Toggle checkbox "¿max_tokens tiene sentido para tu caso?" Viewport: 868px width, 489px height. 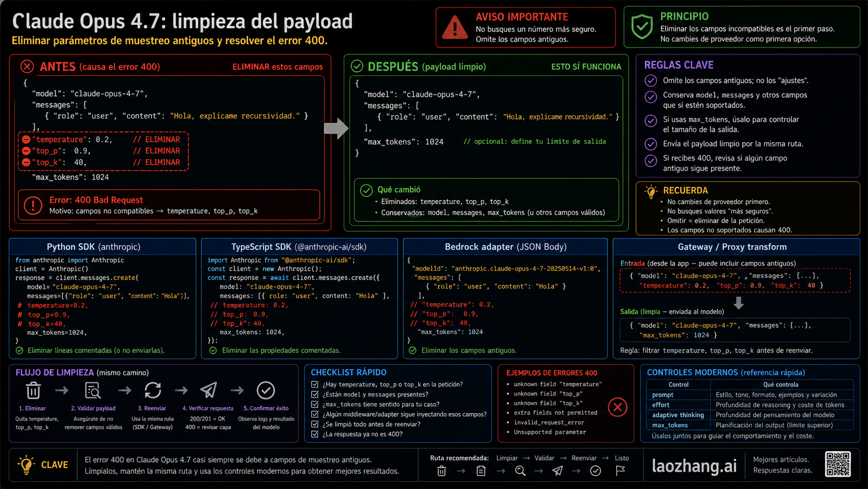[x=315, y=404]
